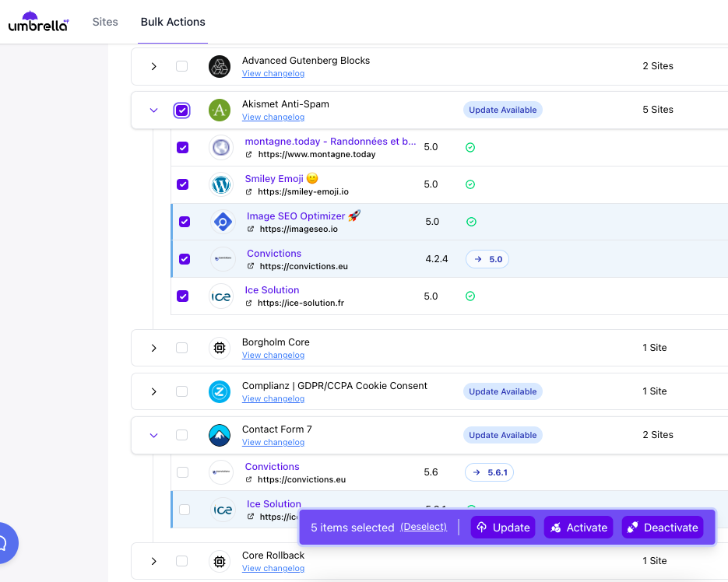View changelog for Core Rollback
This screenshot has width=728, height=582.
[273, 568]
